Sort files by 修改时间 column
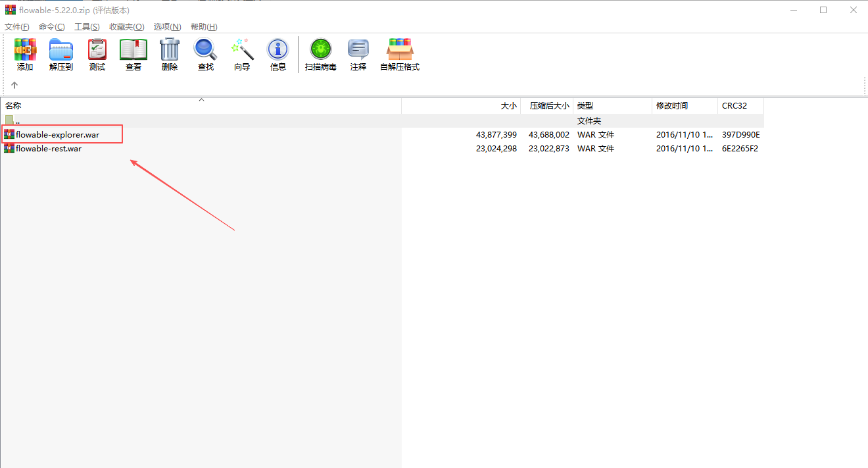The height and width of the screenshot is (468, 868). 673,105
